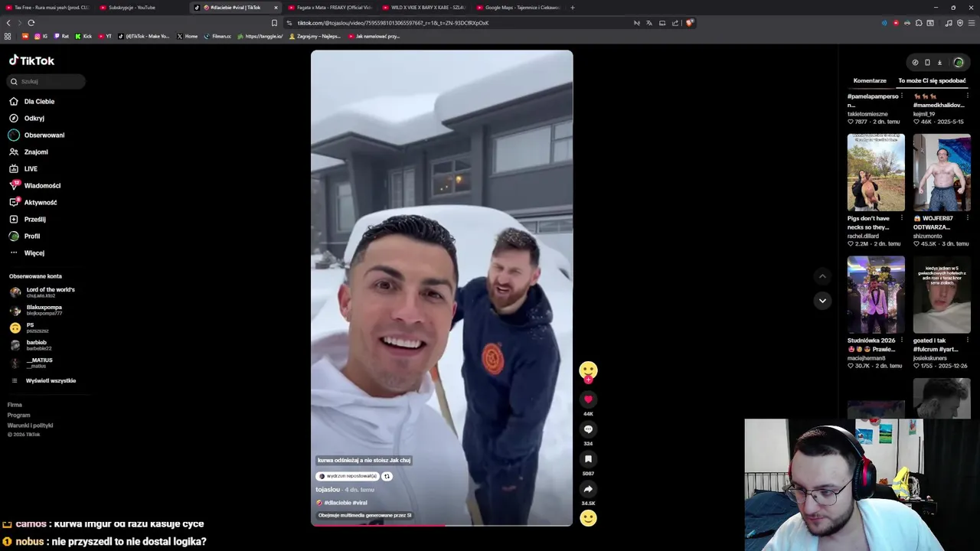Open Lord of the world's followed account
Screen dimensions: 980x551
pos(42,292)
